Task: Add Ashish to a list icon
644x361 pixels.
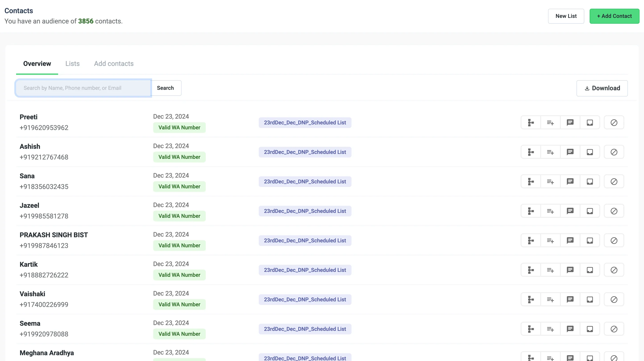Action: pyautogui.click(x=550, y=152)
